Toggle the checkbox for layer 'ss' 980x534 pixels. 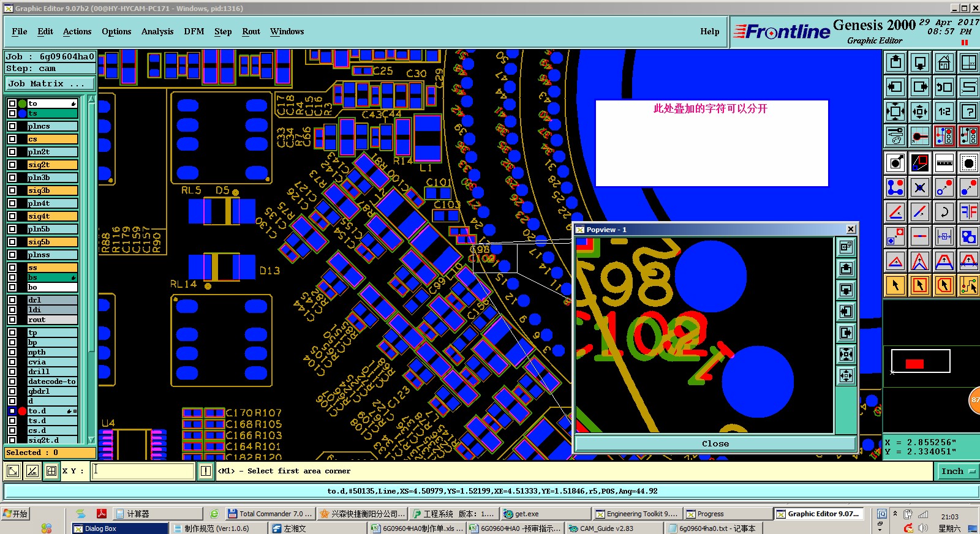coord(12,268)
